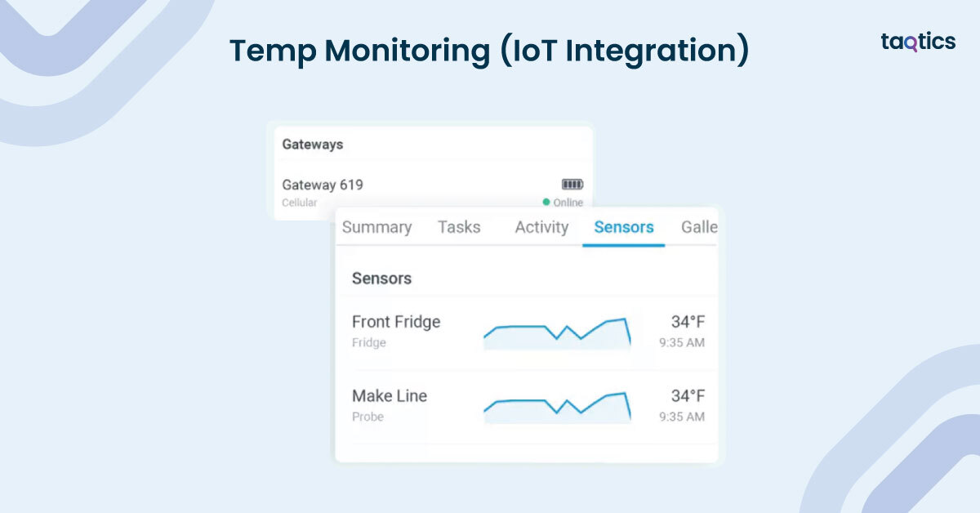Viewport: 980px width, 513px height.
Task: Click the green Online status dot
Action: pyautogui.click(x=546, y=202)
